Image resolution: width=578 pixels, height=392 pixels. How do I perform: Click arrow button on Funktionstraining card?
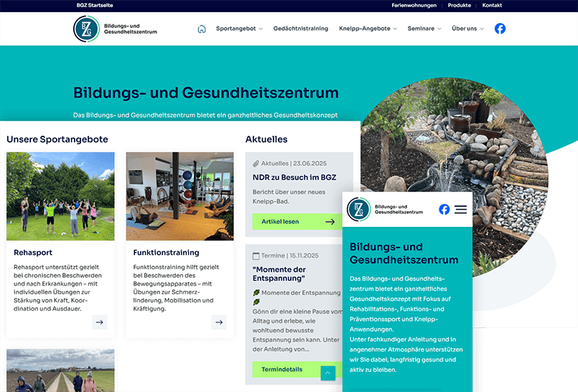tap(219, 322)
